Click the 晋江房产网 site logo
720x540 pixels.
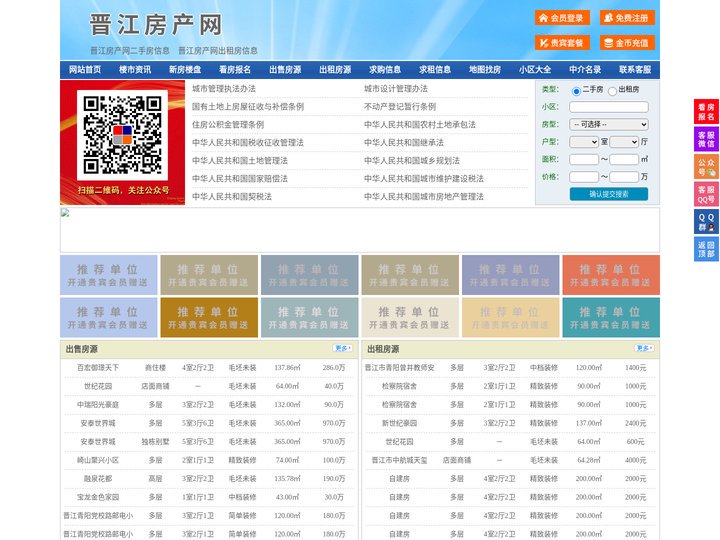(156, 25)
